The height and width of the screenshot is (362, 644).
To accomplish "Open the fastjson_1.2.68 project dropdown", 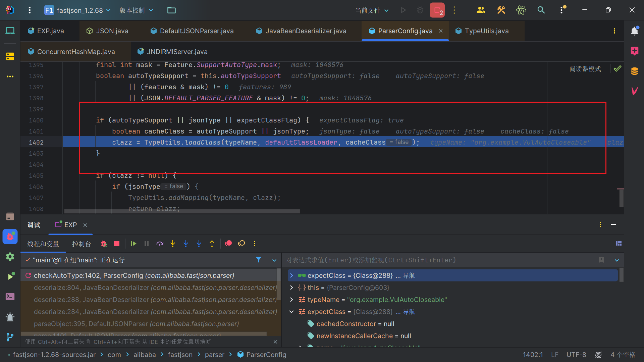I will pyautogui.click(x=77, y=10).
